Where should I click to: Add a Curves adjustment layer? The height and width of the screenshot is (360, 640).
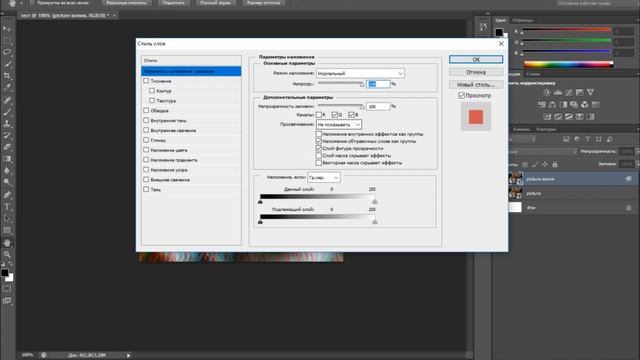[x=569, y=93]
